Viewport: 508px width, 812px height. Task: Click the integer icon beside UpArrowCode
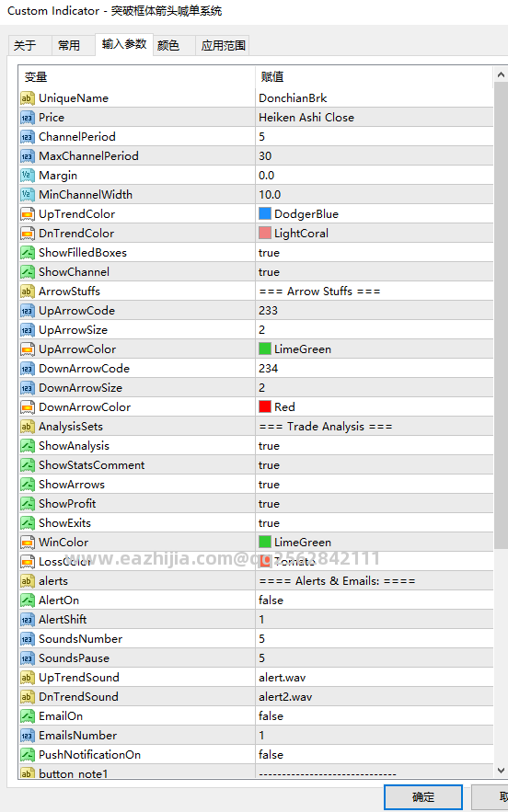(28, 311)
